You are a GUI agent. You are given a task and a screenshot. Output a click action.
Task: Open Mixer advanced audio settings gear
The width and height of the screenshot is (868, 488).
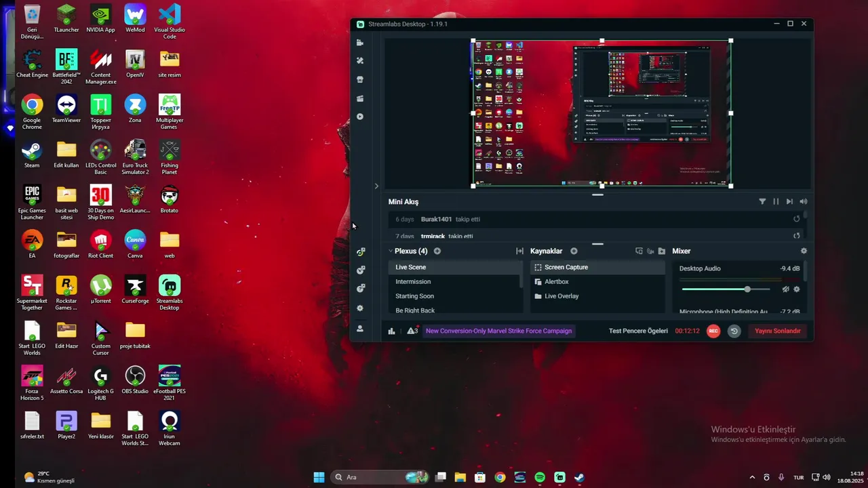(x=804, y=251)
